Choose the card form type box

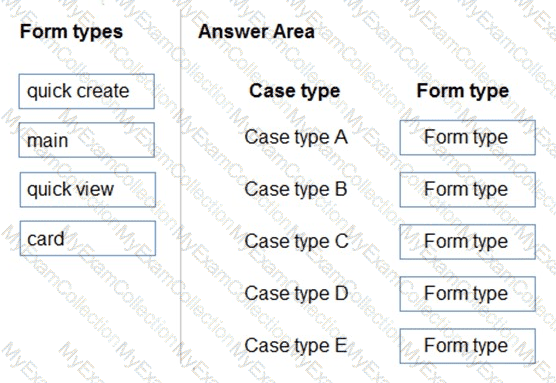(88, 238)
